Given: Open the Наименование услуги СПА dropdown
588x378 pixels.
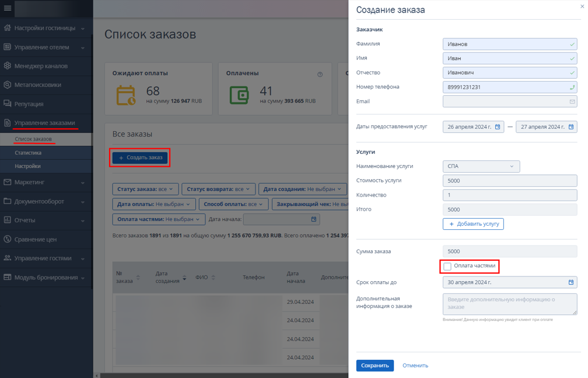Looking at the screenshot, I should coord(481,166).
